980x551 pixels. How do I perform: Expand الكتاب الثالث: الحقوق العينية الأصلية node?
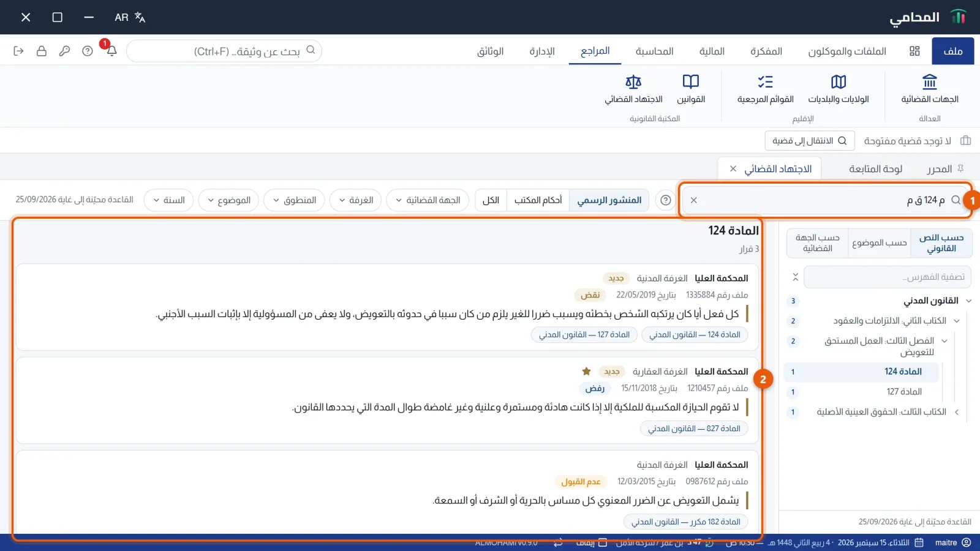[x=957, y=412]
